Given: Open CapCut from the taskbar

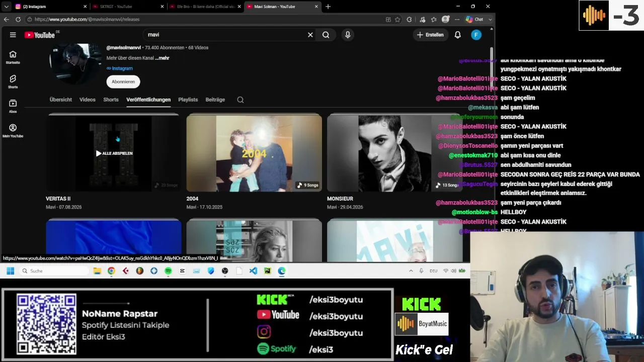Looking at the screenshot, I should click(182, 271).
